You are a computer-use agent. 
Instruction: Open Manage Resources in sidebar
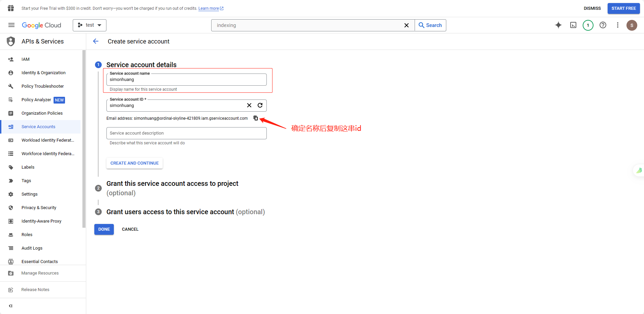(43, 273)
